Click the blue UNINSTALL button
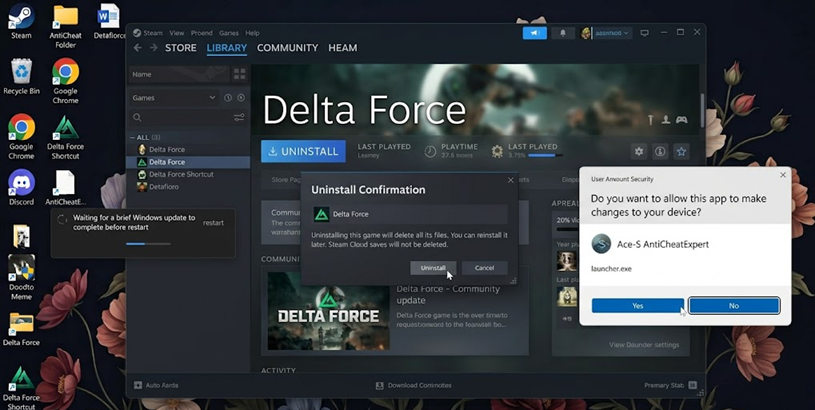The height and width of the screenshot is (410, 815). 303,151
